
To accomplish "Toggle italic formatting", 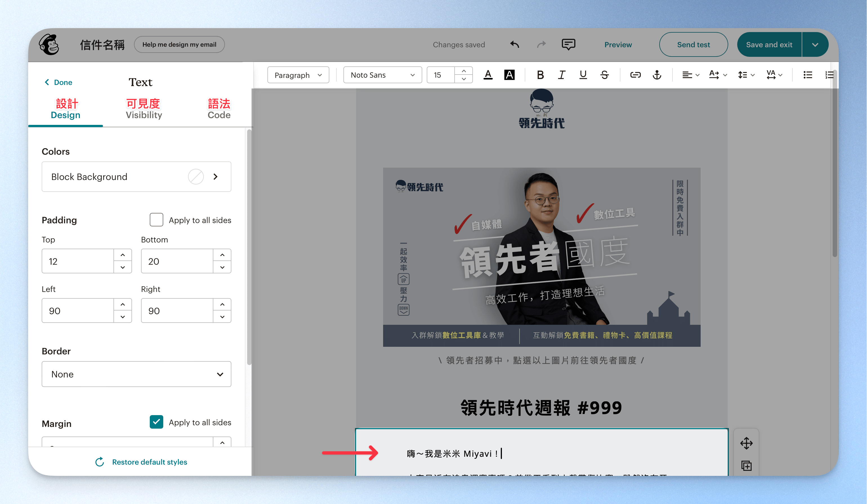I will tap(562, 75).
